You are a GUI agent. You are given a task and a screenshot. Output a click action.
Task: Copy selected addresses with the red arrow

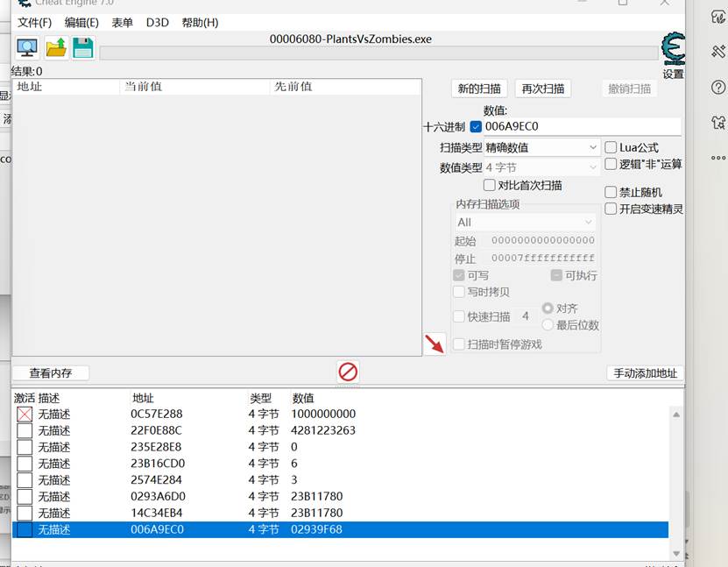(435, 344)
